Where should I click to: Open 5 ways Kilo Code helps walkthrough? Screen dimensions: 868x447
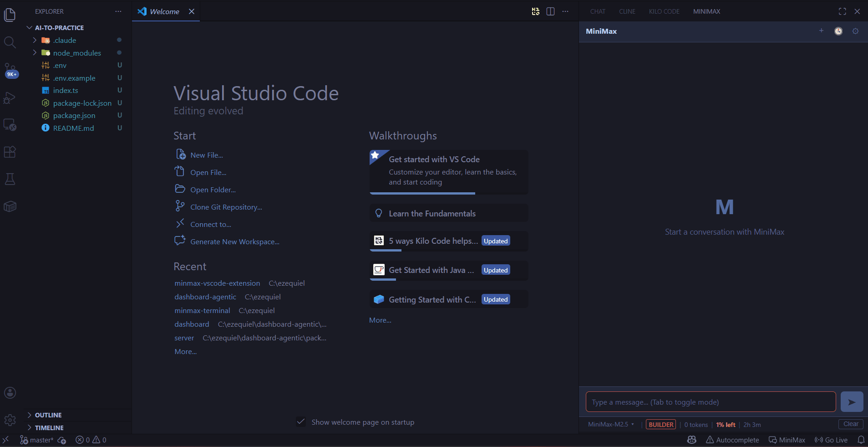[x=449, y=241]
